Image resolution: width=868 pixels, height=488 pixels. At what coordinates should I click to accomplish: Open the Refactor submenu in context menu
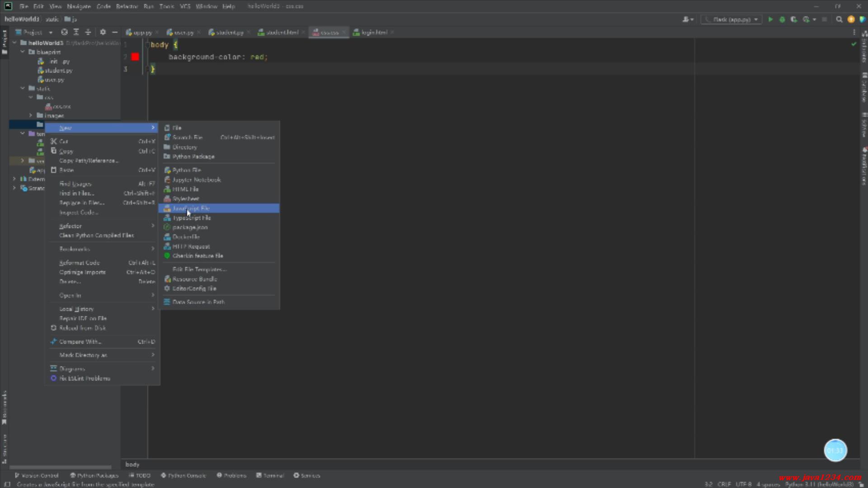coord(103,226)
